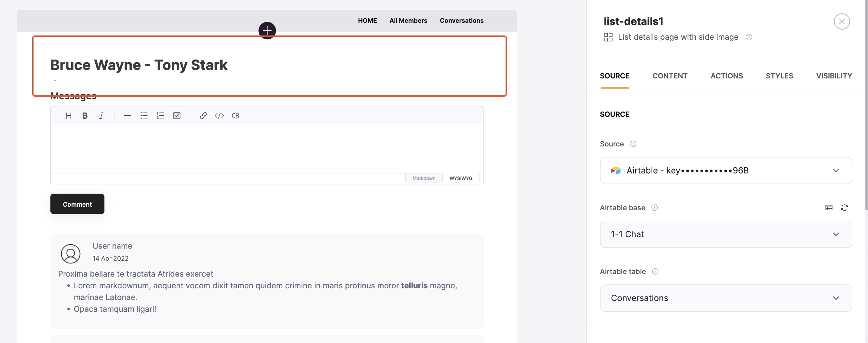The height and width of the screenshot is (343, 868).
Task: Insert a numbered list
Action: [160, 116]
